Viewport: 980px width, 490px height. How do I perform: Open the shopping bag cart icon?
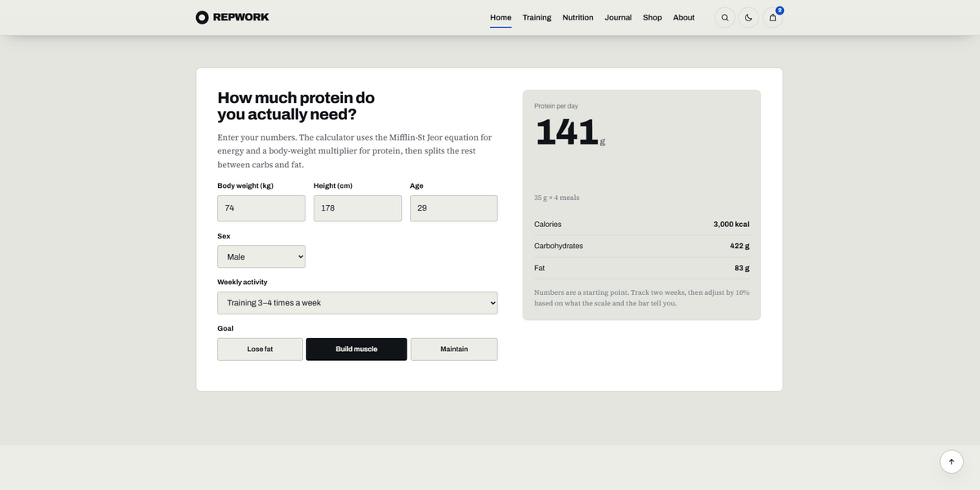[x=773, y=17]
